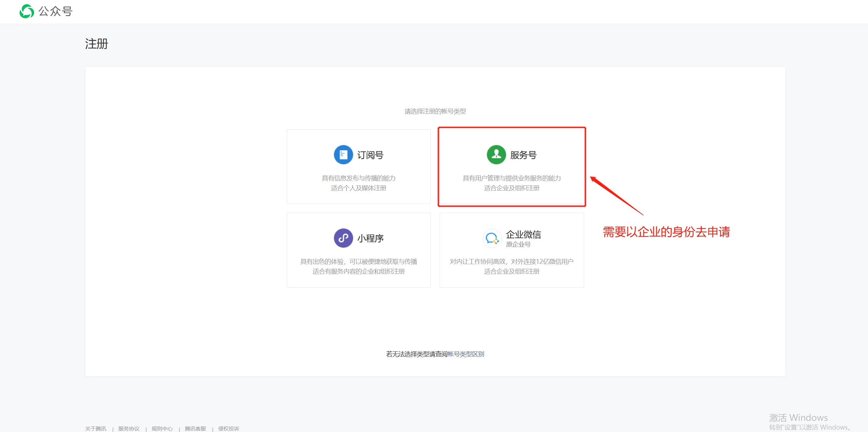Click 具有信息发布与传播的能力 description text

click(x=358, y=178)
